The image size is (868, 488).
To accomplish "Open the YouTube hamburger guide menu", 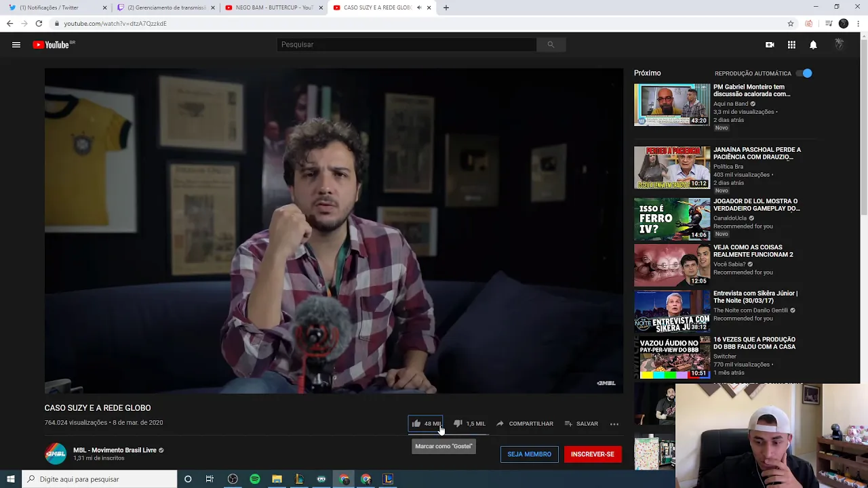I will click(16, 45).
